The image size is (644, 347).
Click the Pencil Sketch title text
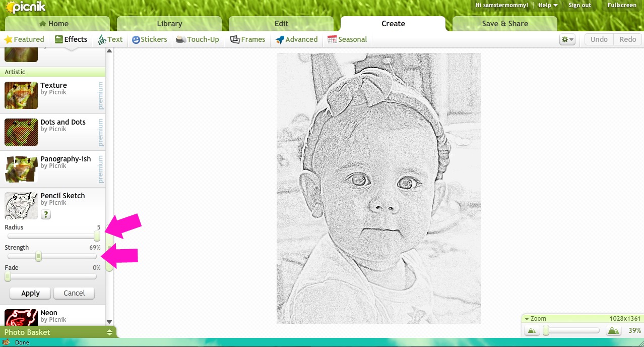pos(62,196)
